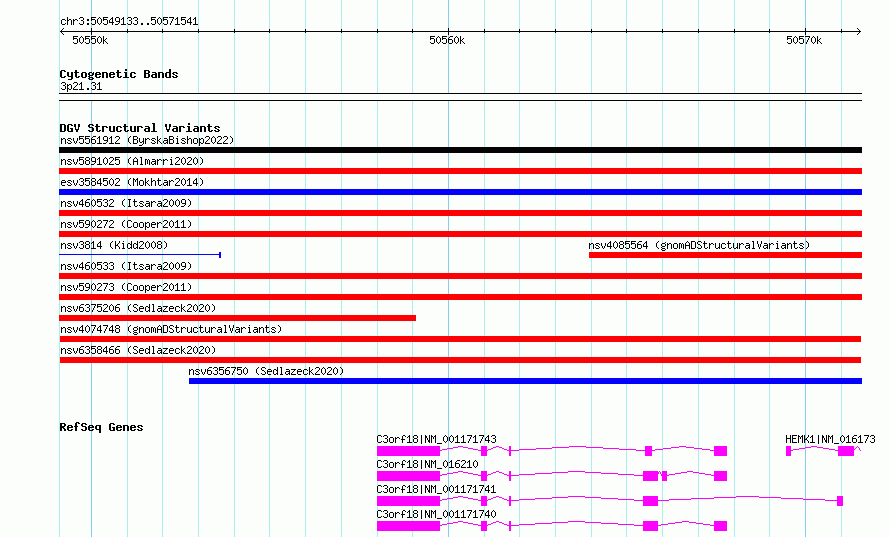
Task: Click the red nsv6358466 variant bar
Action: [x=460, y=360]
